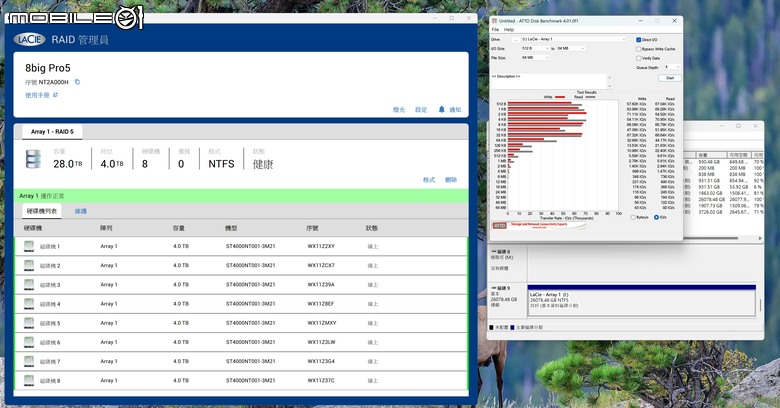
Task: Click into the Description text field
Action: click(549, 81)
